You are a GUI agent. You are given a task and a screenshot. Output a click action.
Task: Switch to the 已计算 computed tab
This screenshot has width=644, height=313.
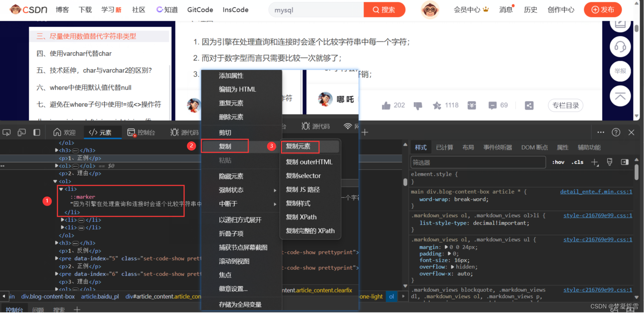coord(444,147)
